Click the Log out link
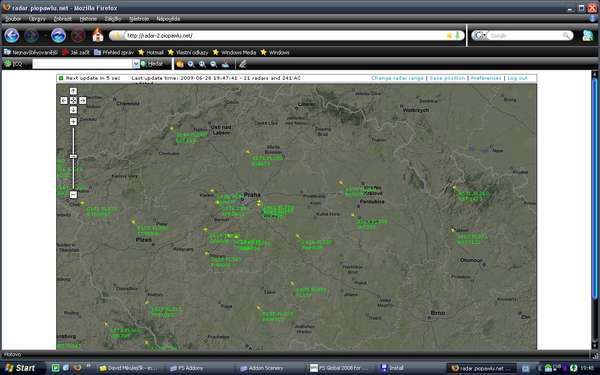The width and height of the screenshot is (600, 375). 517,78
